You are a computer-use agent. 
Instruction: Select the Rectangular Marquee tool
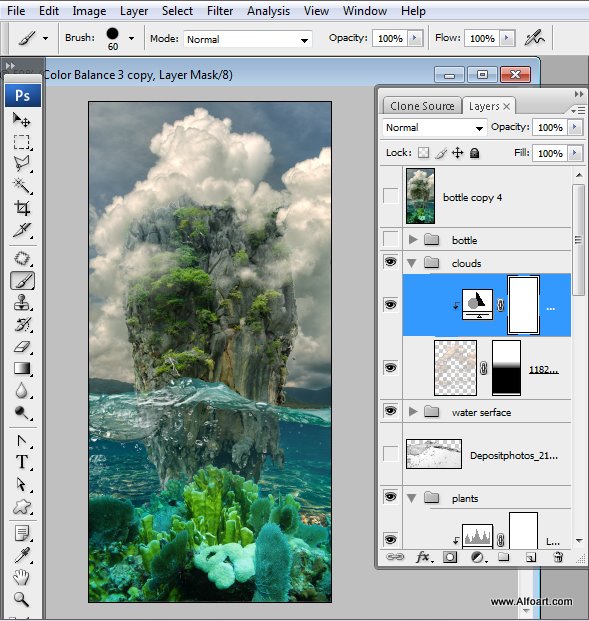click(22, 142)
